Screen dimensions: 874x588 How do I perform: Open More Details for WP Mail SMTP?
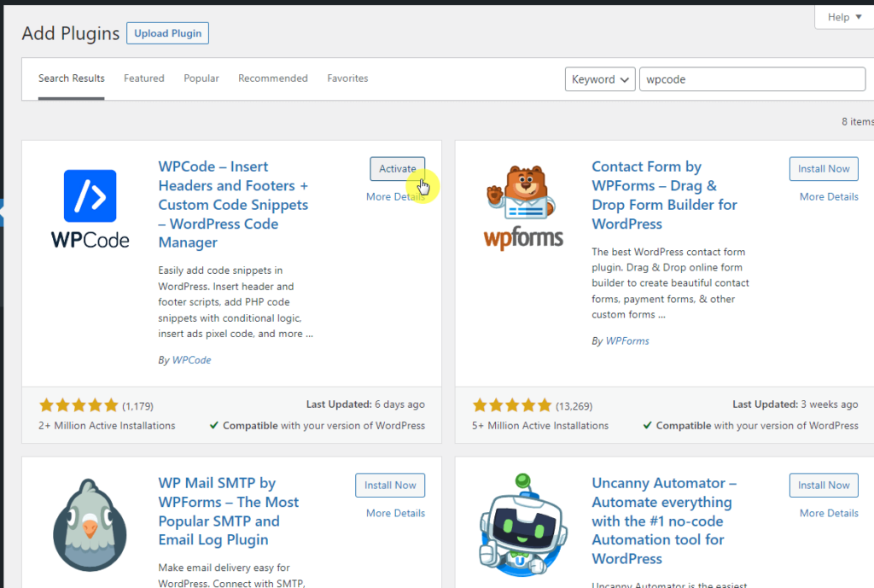pos(395,513)
